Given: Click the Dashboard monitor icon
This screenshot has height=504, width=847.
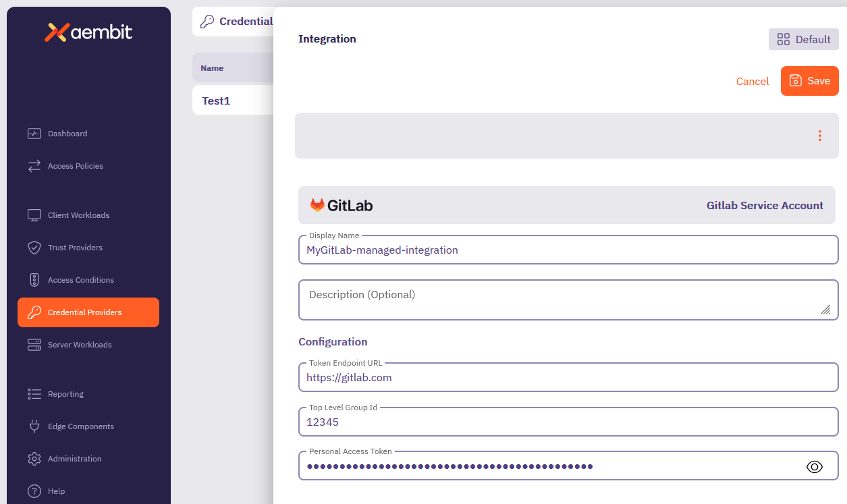Looking at the screenshot, I should (34, 134).
